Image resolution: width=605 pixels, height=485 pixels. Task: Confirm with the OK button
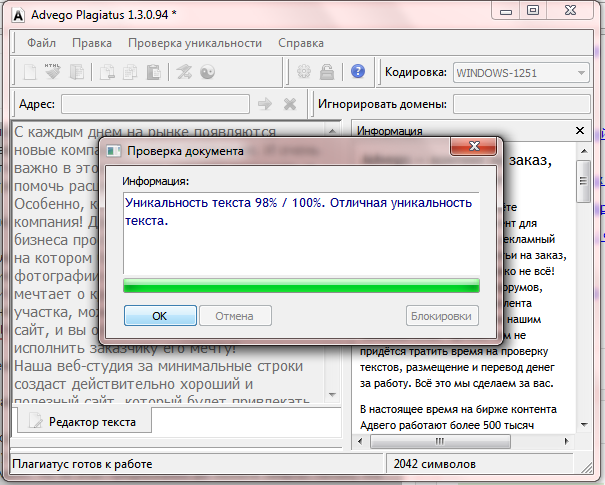[x=160, y=316]
